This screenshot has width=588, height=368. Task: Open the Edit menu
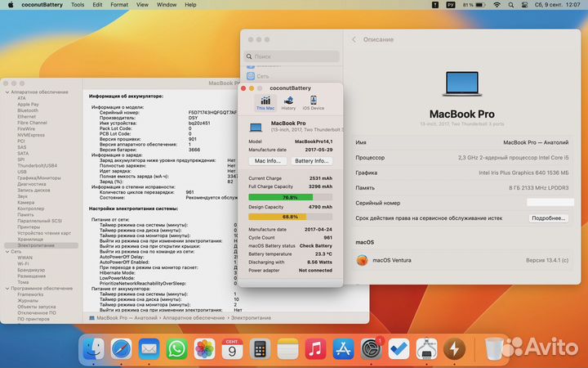[97, 5]
